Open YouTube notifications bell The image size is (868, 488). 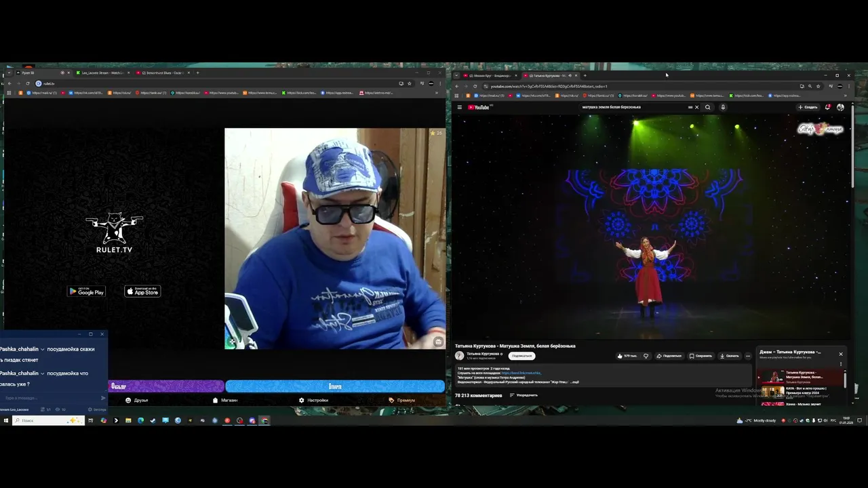click(x=827, y=107)
